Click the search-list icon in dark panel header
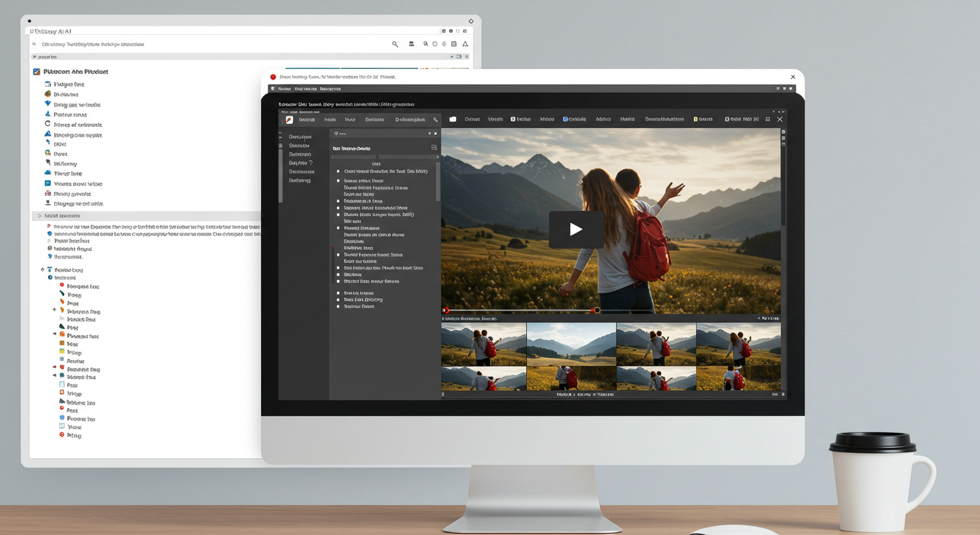 (434, 148)
